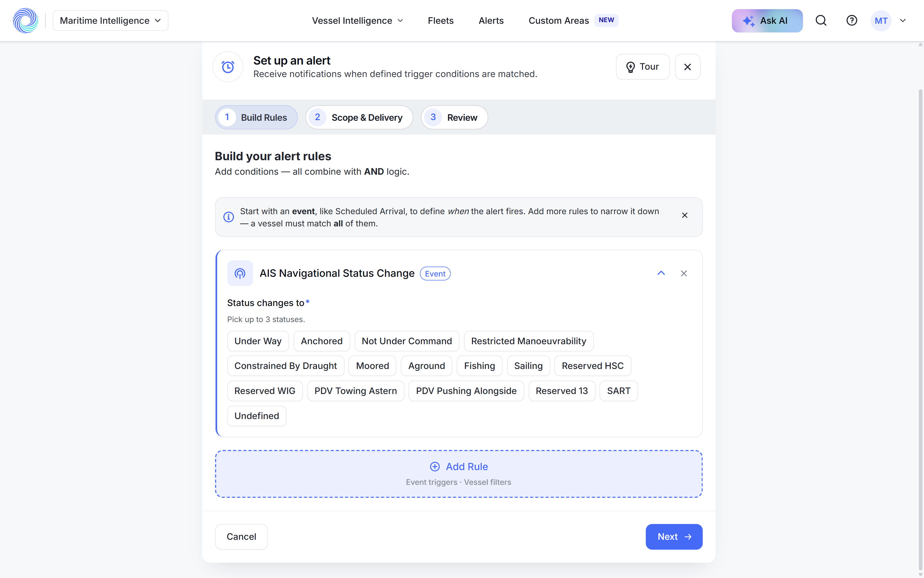Select the Under Way status
The height and width of the screenshot is (578, 924).
(x=258, y=341)
